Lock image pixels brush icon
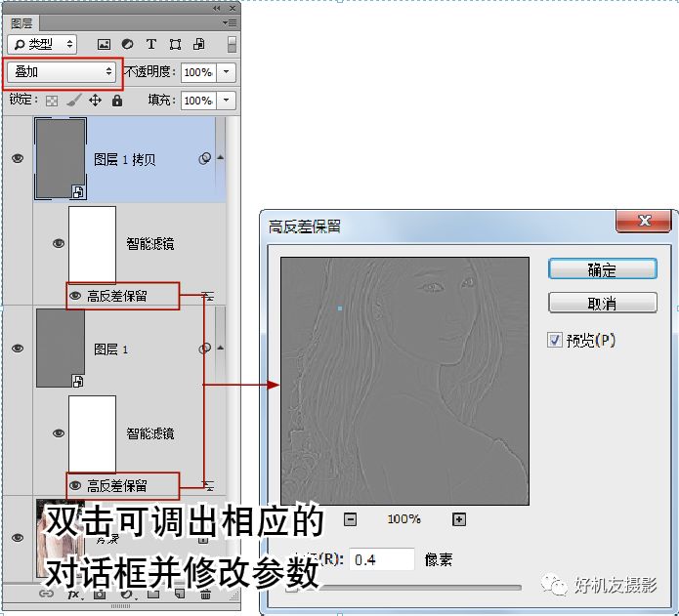 tap(74, 101)
